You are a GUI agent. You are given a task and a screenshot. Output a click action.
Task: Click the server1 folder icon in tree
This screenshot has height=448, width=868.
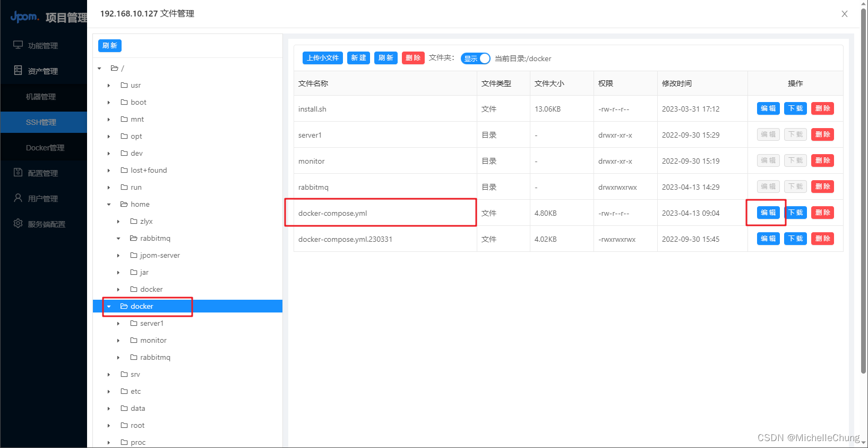134,323
